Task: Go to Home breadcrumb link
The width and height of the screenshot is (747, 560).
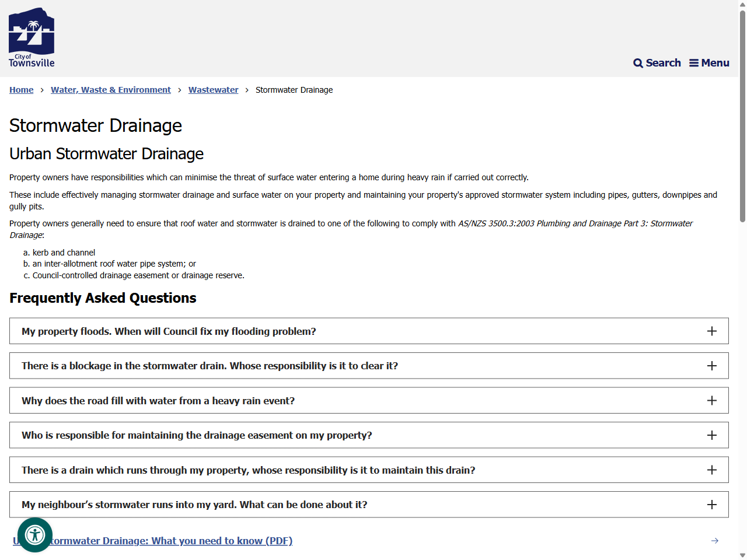Action: click(22, 90)
